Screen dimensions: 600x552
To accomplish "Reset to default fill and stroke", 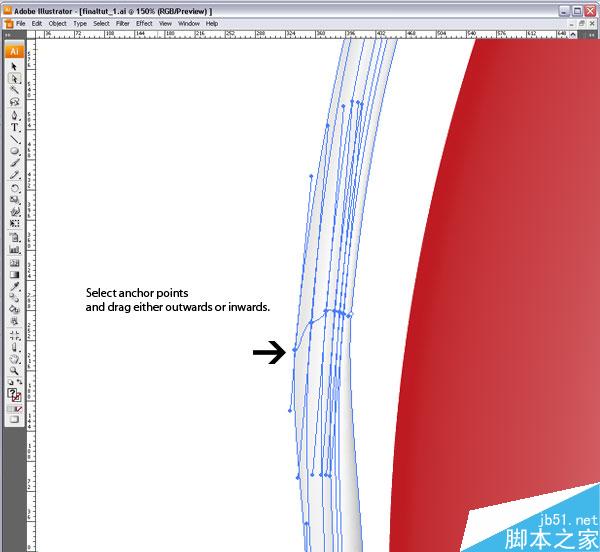I will coord(10,382).
